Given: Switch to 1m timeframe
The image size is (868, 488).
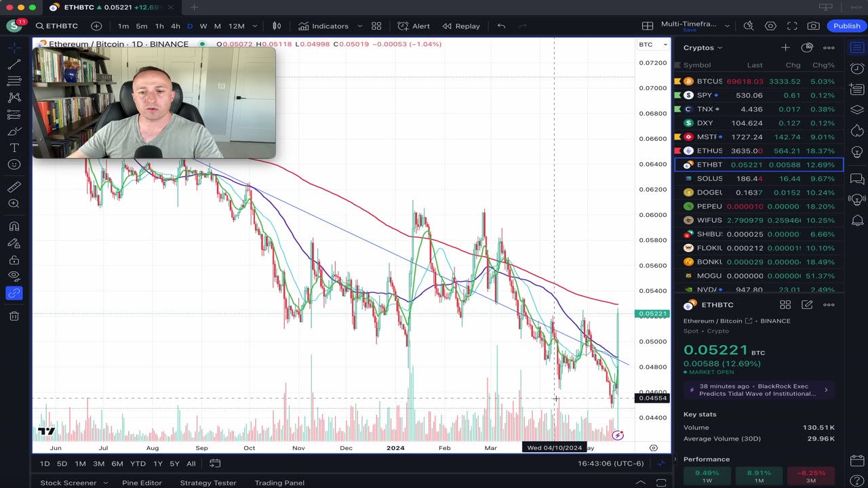Looking at the screenshot, I should pyautogui.click(x=123, y=26).
